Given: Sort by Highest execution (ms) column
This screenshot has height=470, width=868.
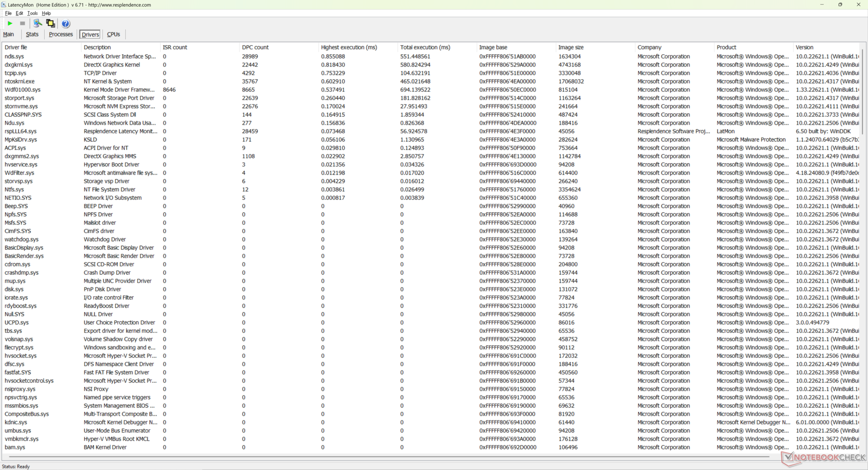Looking at the screenshot, I should tap(349, 47).
